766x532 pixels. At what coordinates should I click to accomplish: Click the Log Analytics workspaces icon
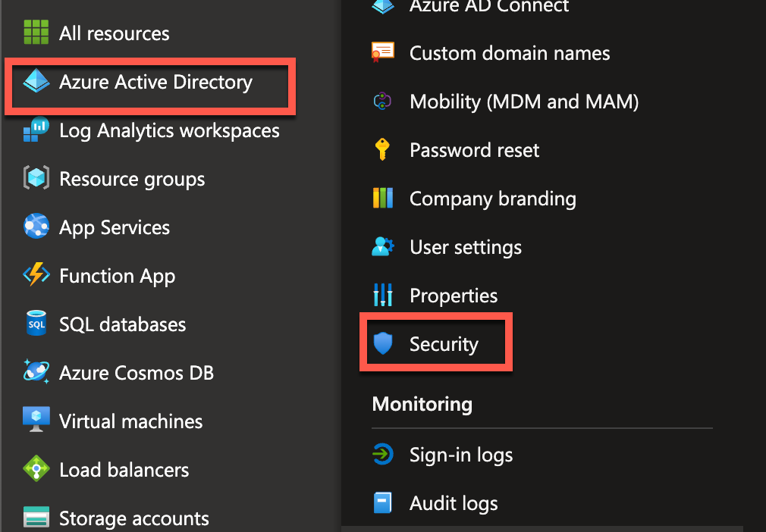tap(36, 130)
